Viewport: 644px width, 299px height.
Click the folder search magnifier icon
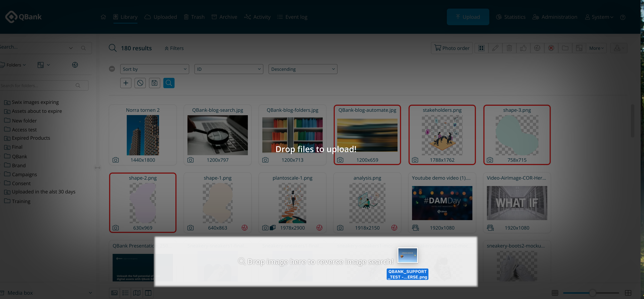(x=78, y=85)
